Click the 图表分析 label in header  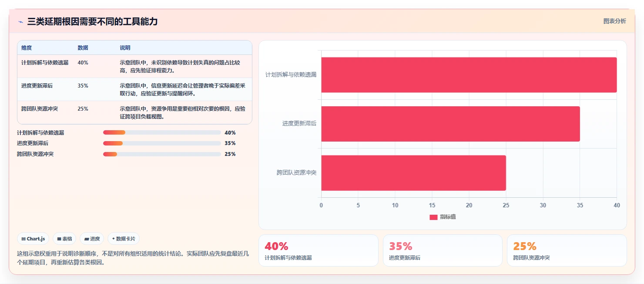(614, 21)
